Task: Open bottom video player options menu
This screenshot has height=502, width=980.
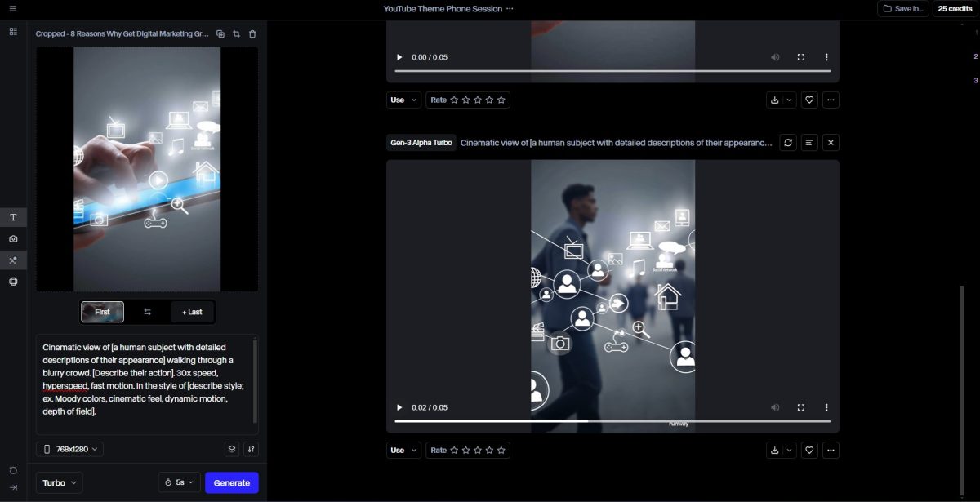Action: click(826, 407)
